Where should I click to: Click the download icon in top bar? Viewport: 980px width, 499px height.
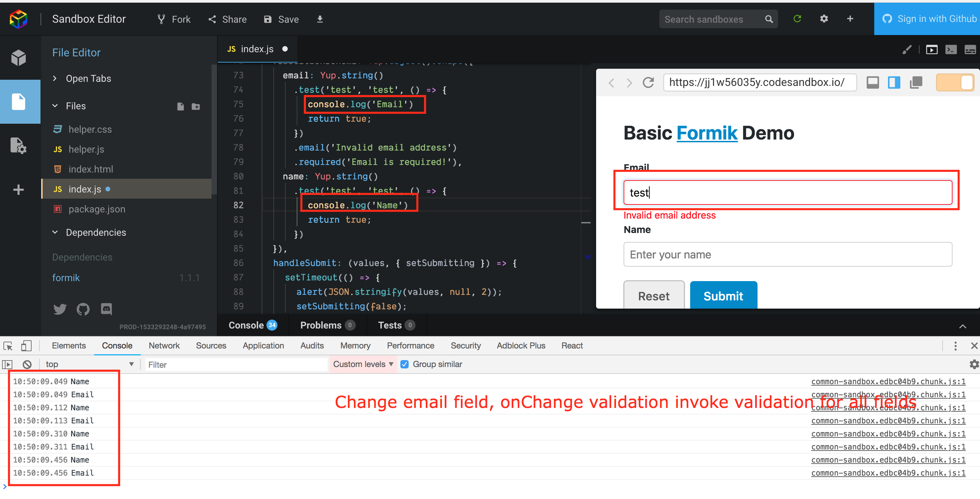[320, 19]
